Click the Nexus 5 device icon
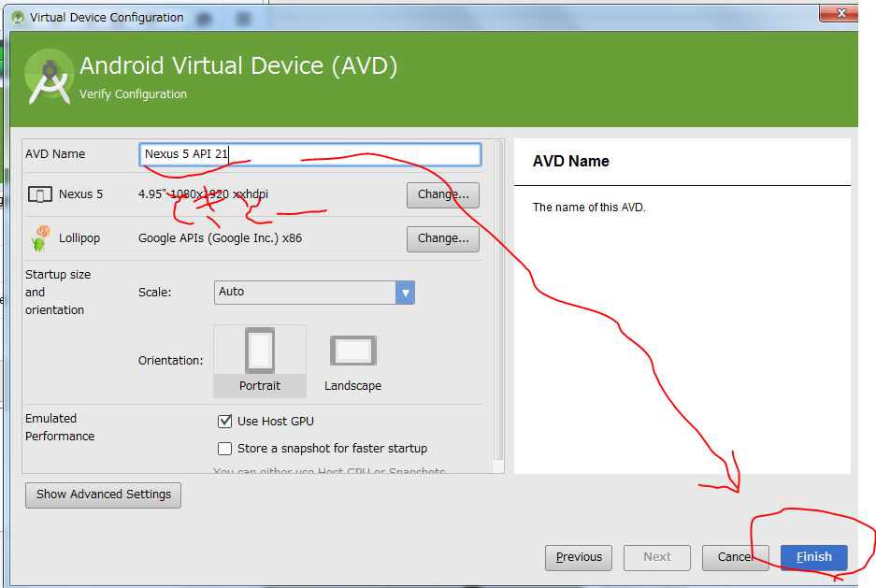Viewport: 876px width, 588px height. pyautogui.click(x=39, y=194)
